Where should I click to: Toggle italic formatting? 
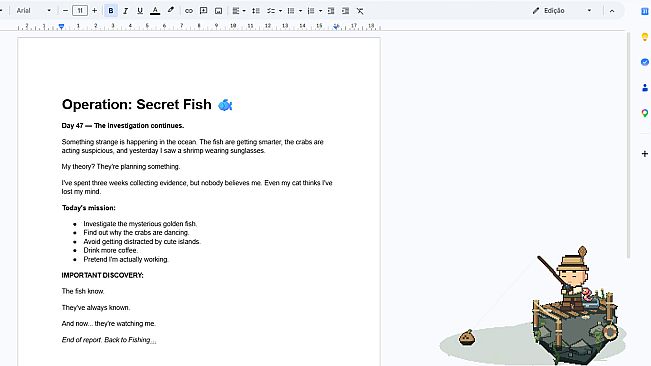[125, 11]
